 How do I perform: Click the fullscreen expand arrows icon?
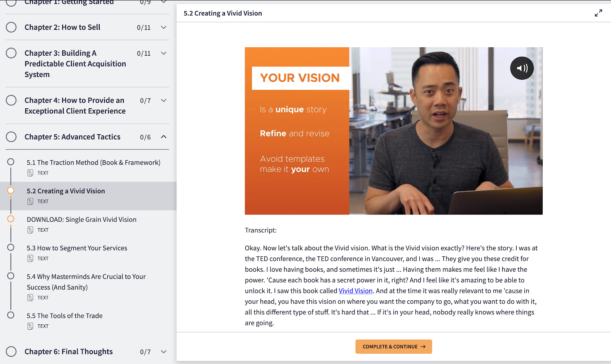[x=598, y=13]
